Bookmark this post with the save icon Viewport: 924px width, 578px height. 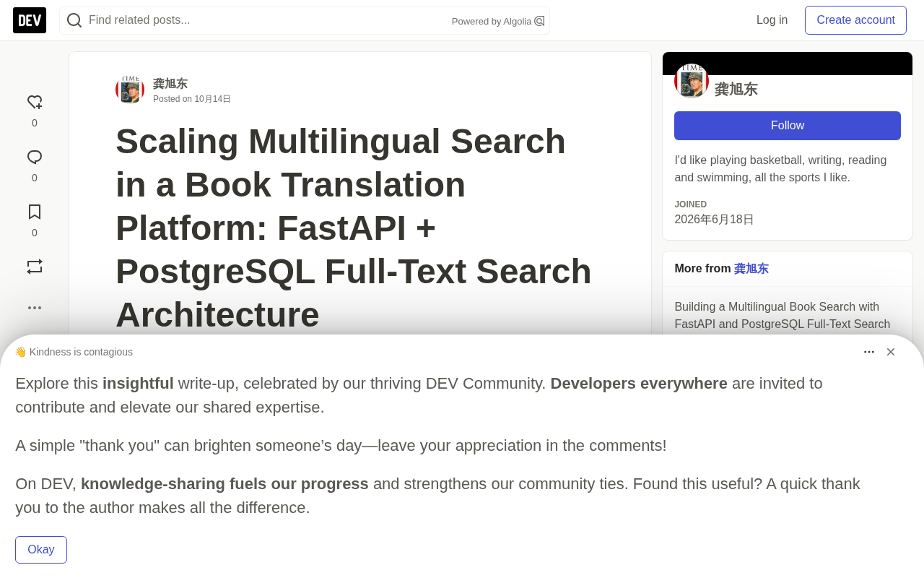[35, 212]
